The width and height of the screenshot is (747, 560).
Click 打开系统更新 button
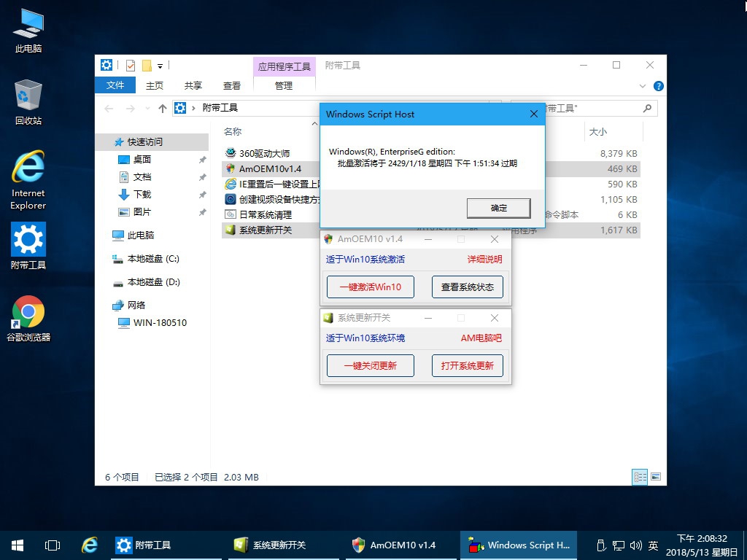pos(467,365)
